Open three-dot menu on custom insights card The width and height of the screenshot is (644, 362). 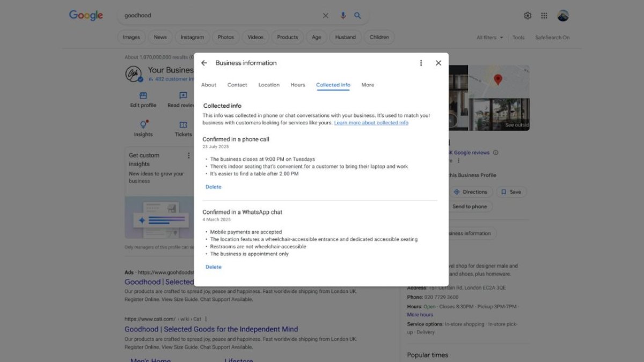188,156
